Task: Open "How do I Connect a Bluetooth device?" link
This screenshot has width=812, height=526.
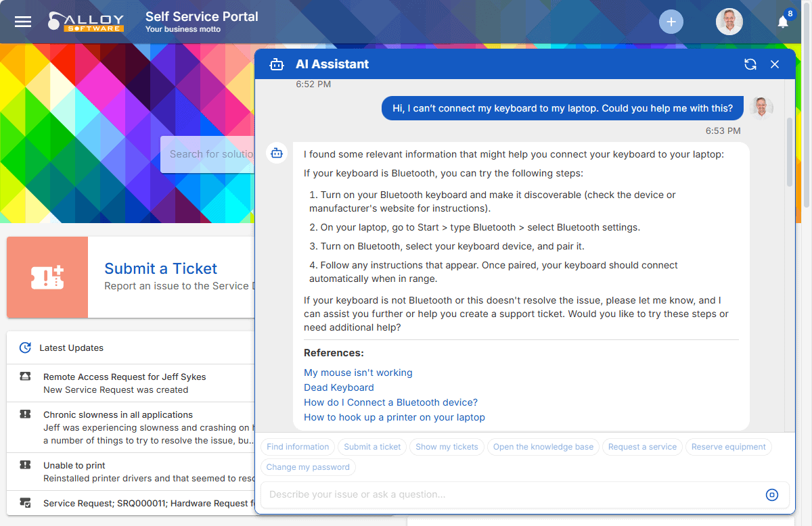Action: [x=390, y=402]
